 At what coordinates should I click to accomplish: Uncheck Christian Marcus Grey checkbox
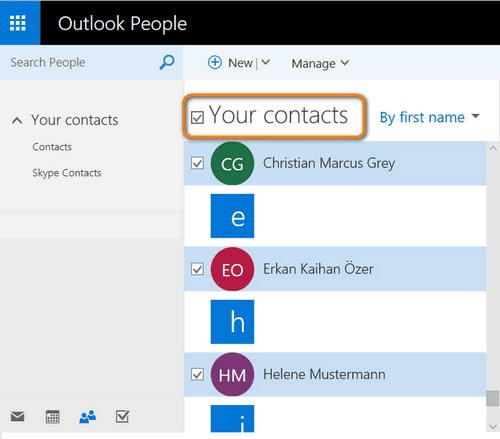coord(197,163)
